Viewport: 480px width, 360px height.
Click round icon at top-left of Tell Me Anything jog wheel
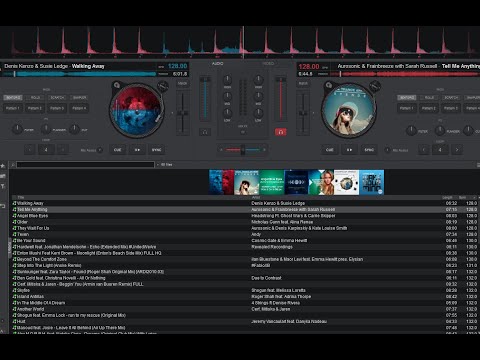click(328, 85)
